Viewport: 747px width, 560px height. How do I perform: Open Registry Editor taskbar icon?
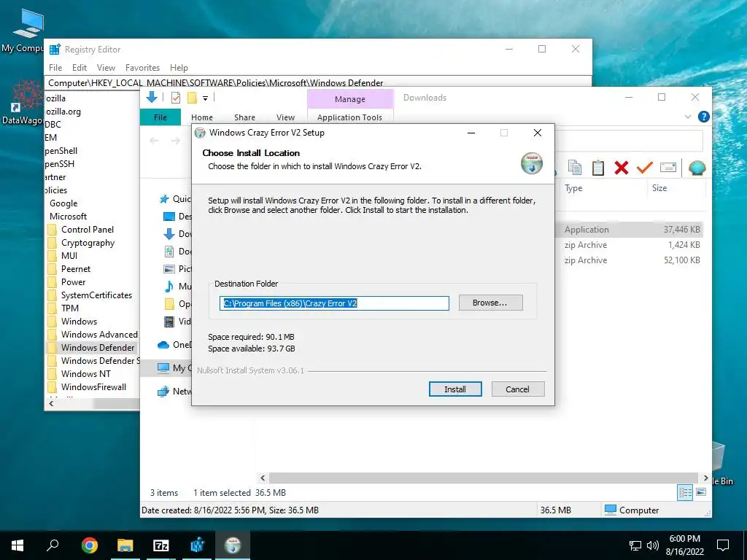[x=197, y=545]
